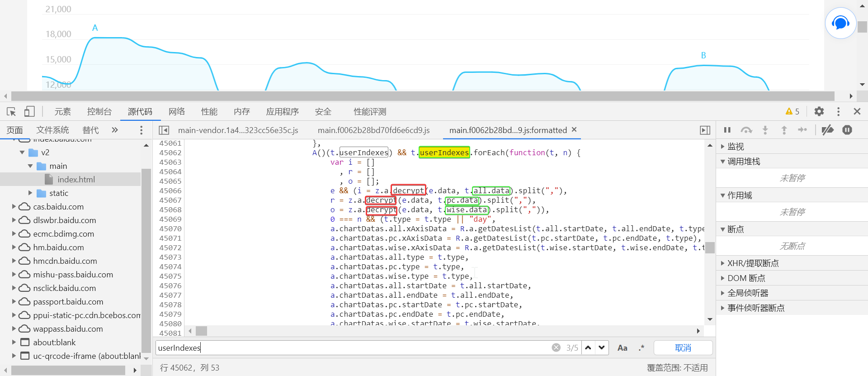Clear the search field text
Screen dimensions: 868x376
tap(556, 347)
